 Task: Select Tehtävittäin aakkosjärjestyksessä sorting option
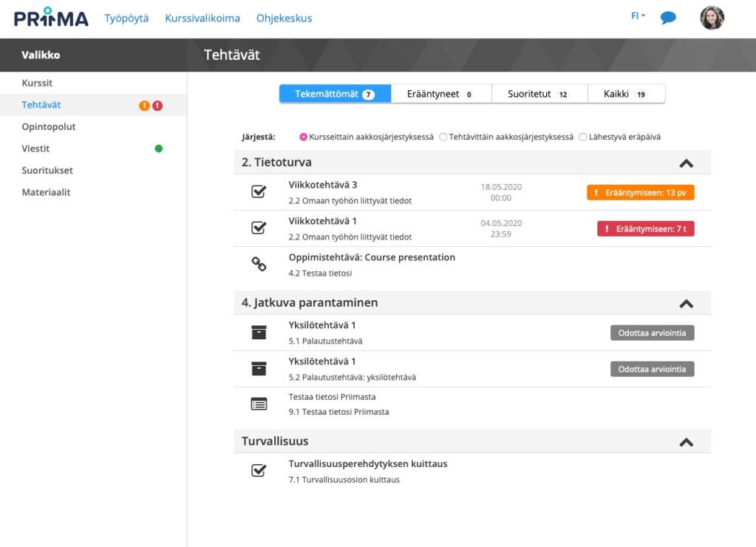pos(443,137)
